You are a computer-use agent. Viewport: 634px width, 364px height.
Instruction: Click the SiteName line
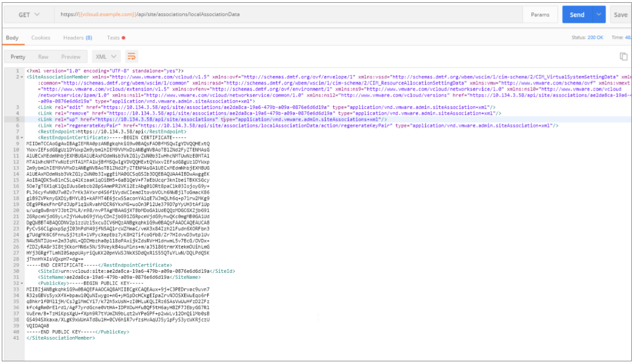[x=119, y=277]
